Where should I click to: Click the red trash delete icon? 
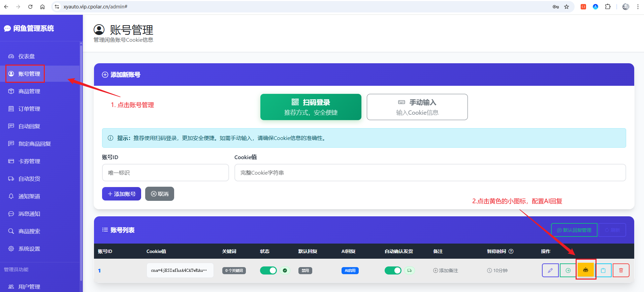[621, 270]
